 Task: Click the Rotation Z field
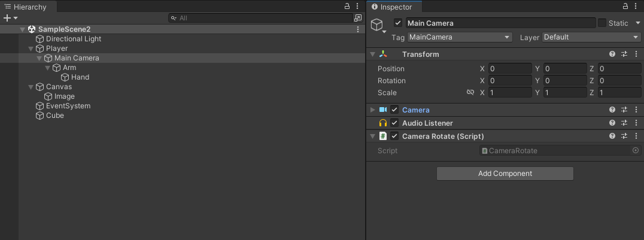coord(619,81)
